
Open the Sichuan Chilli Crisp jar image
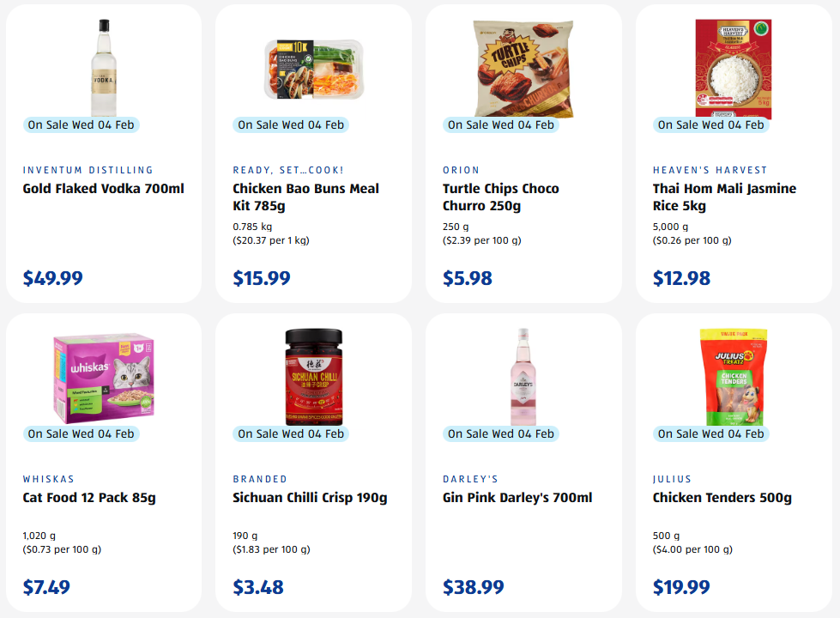click(x=313, y=378)
